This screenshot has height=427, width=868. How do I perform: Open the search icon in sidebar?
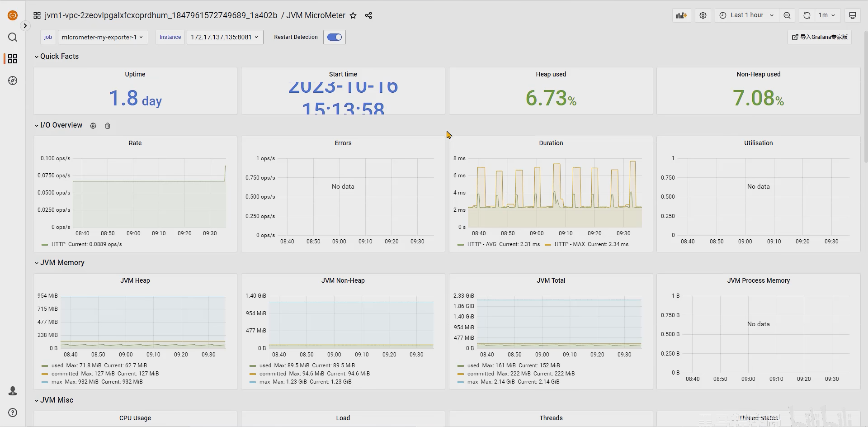tap(13, 37)
